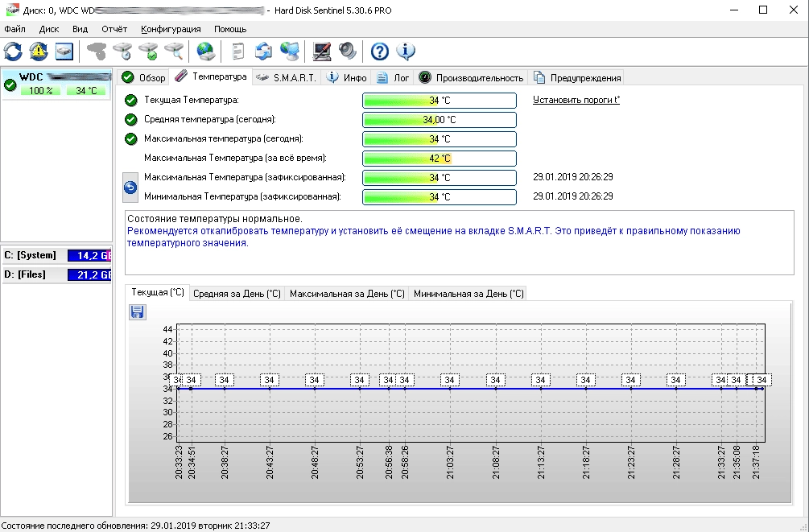Select the WDC disk in the sidebar

click(57, 85)
